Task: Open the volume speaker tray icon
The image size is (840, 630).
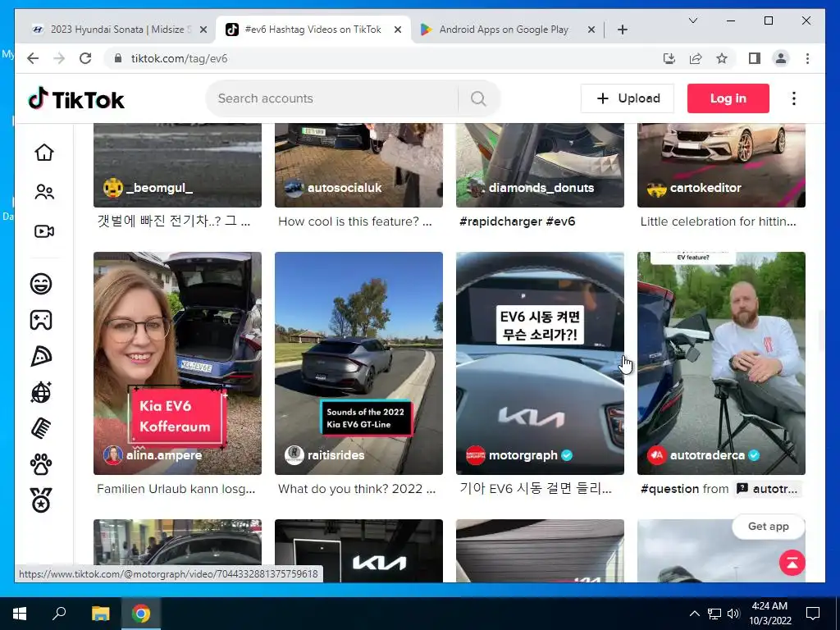Action: [x=733, y=614]
